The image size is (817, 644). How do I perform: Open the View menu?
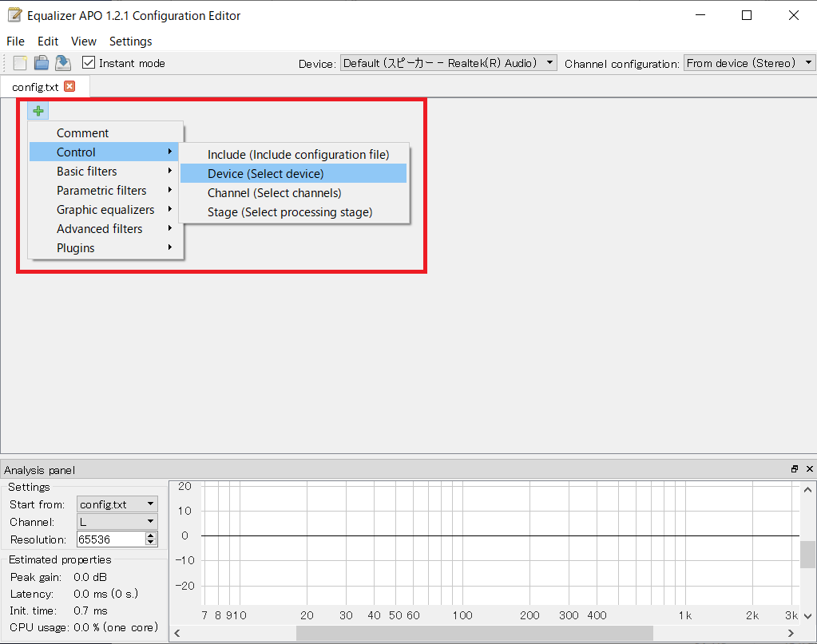pos(84,41)
